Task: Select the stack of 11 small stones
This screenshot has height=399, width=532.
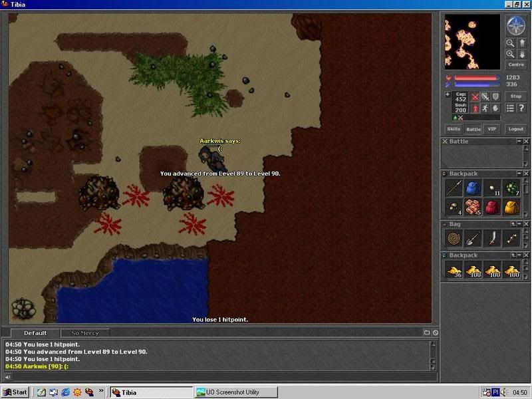Action: click(x=492, y=188)
